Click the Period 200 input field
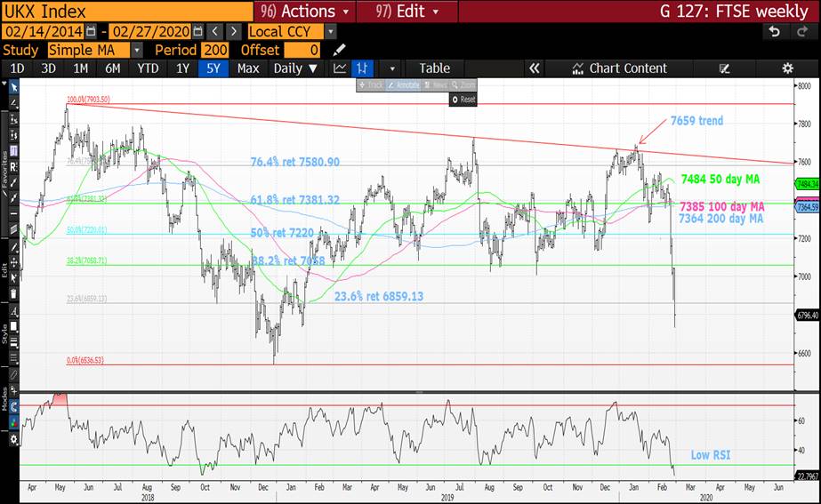Viewport: 821px width, 504px height. coord(215,51)
